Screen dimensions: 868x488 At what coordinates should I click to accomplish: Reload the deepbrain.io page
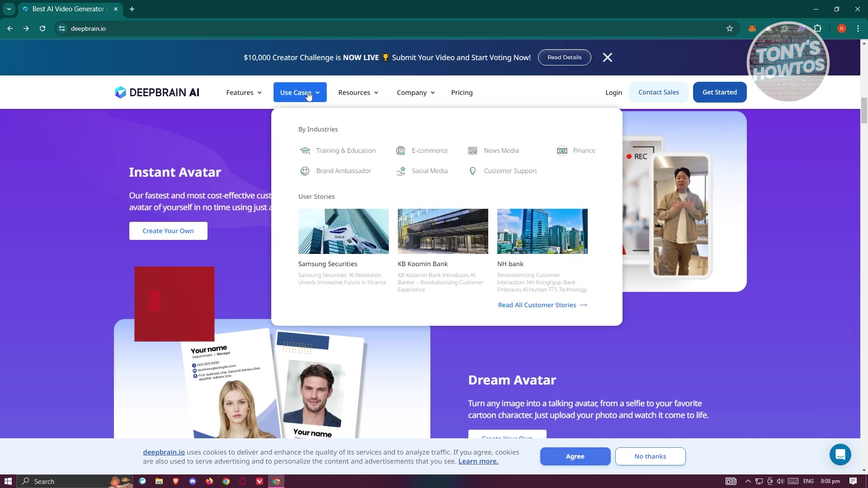tap(42, 28)
